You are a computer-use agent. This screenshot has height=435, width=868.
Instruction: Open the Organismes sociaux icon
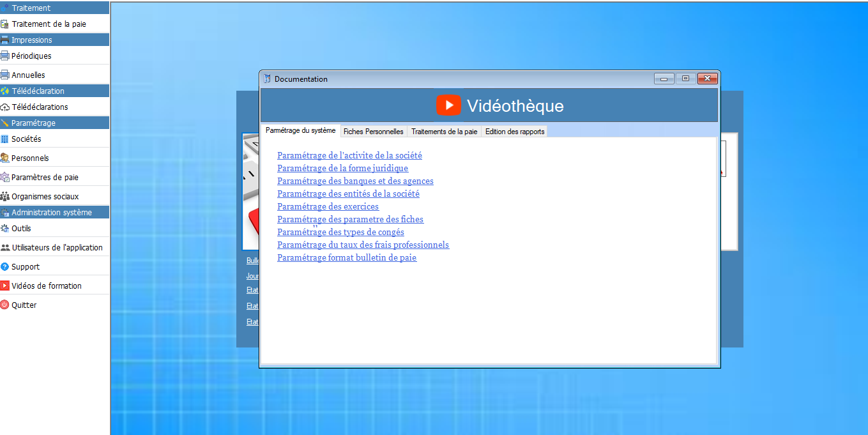click(5, 197)
